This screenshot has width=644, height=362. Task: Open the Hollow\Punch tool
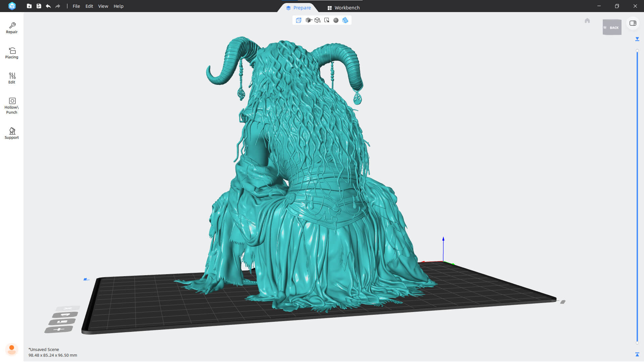pyautogui.click(x=12, y=106)
